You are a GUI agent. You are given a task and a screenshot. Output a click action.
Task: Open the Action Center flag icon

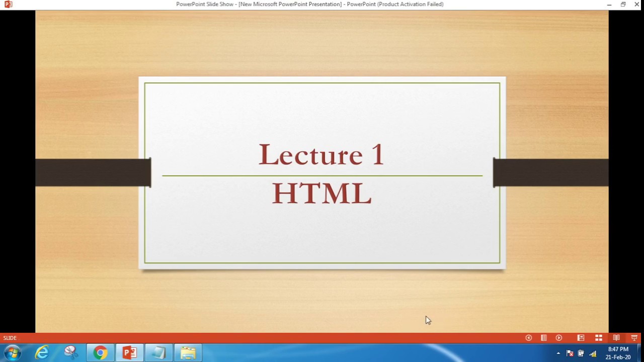tap(570, 353)
